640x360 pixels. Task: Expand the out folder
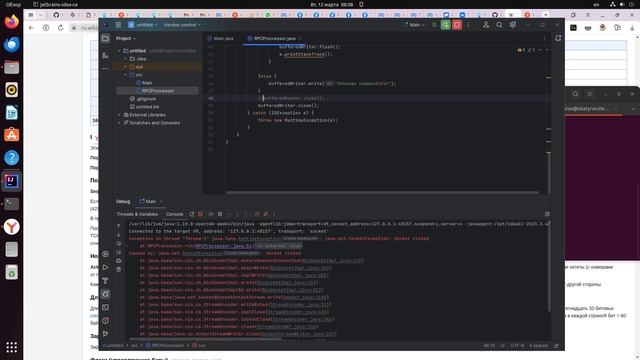tap(126, 67)
